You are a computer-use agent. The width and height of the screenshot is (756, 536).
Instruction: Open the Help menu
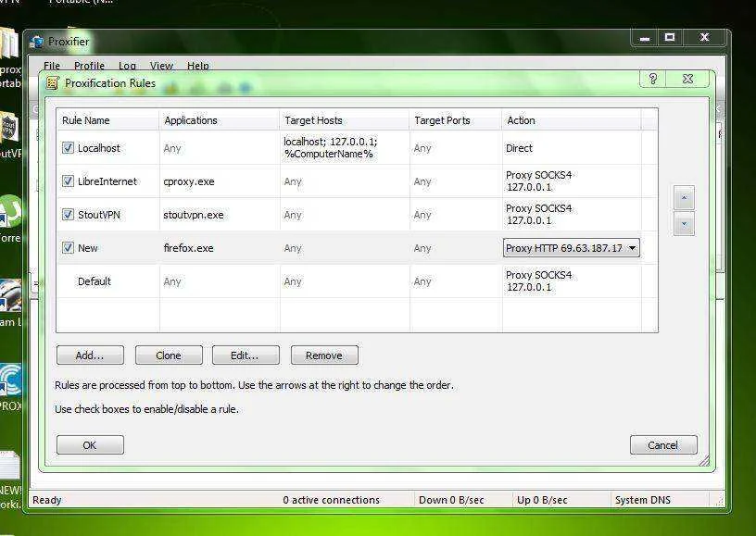tap(198, 66)
